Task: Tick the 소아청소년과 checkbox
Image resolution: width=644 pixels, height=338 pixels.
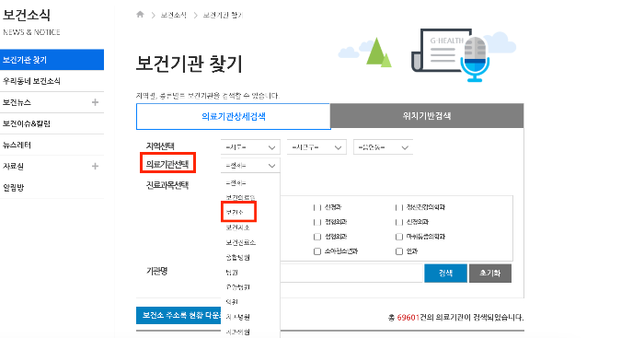Action: [x=317, y=251]
